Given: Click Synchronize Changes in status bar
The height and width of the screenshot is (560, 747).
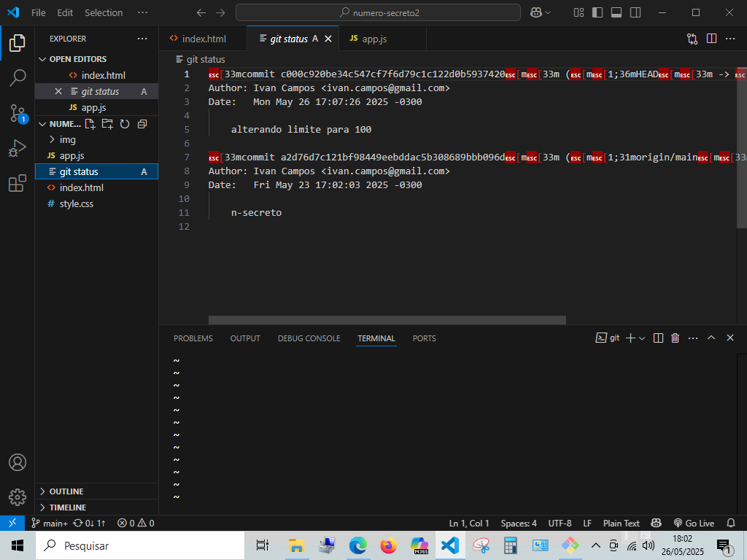Looking at the screenshot, I should pyautogui.click(x=89, y=524).
